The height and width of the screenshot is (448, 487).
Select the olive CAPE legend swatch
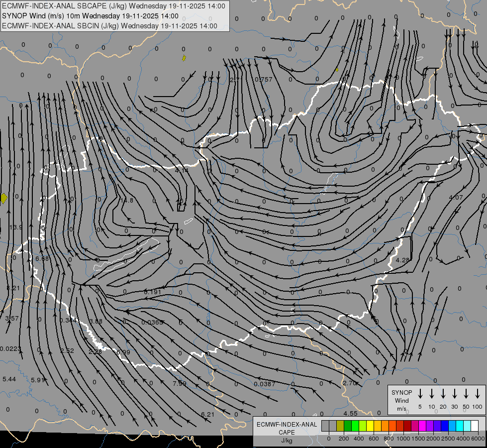click(x=340, y=426)
